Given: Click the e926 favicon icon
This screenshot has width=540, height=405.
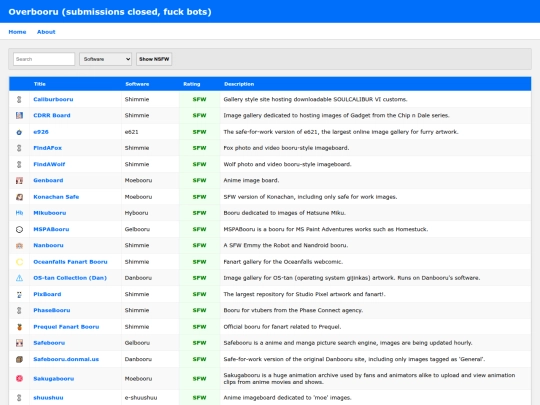Looking at the screenshot, I should click(19, 132).
